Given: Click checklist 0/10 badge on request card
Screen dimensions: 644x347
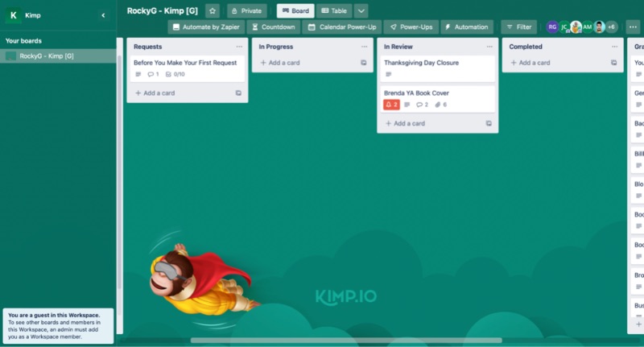Looking at the screenshot, I should click(175, 74).
